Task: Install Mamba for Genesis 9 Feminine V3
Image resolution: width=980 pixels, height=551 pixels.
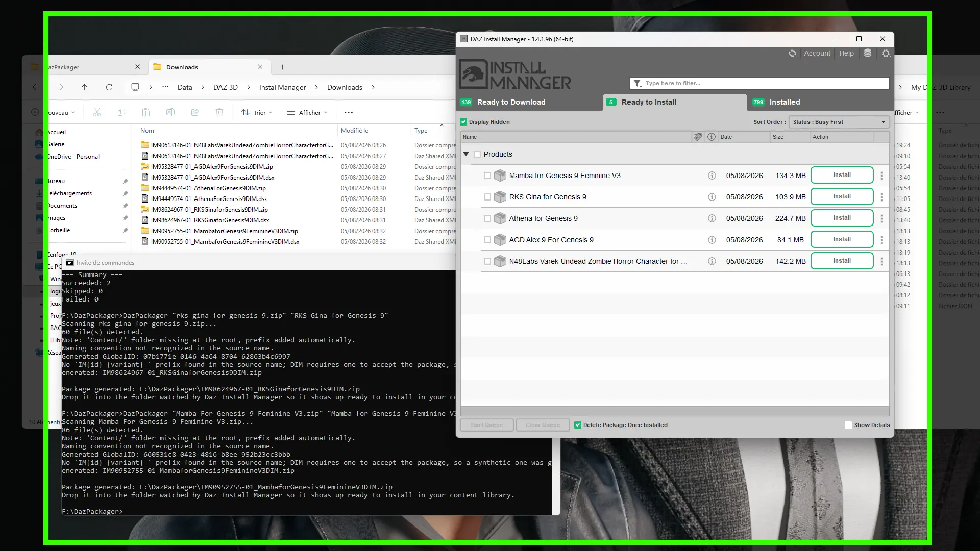Action: point(842,175)
